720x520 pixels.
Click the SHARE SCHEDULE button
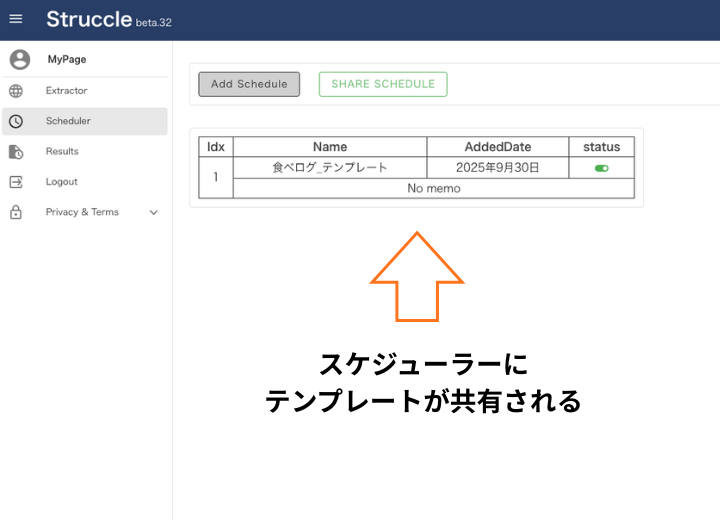(383, 84)
